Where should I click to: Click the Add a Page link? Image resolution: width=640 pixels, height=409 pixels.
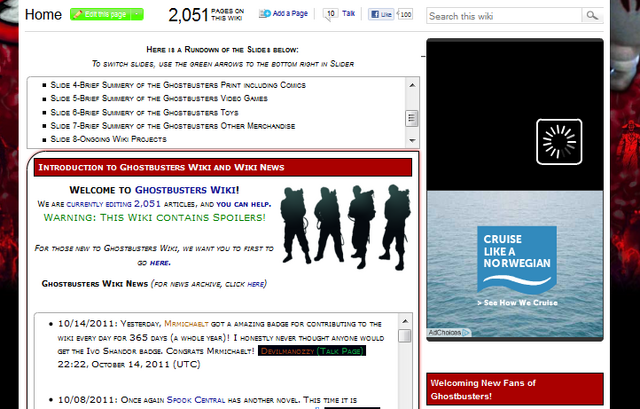click(x=290, y=13)
